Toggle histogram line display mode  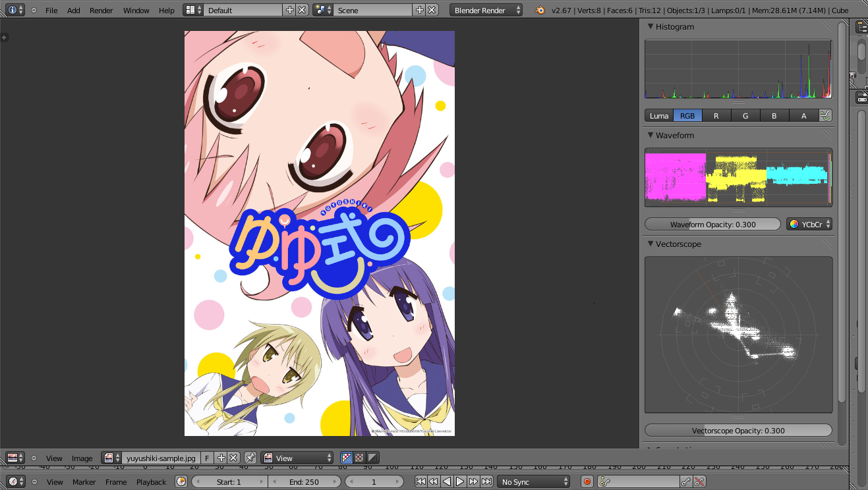pyautogui.click(x=826, y=115)
